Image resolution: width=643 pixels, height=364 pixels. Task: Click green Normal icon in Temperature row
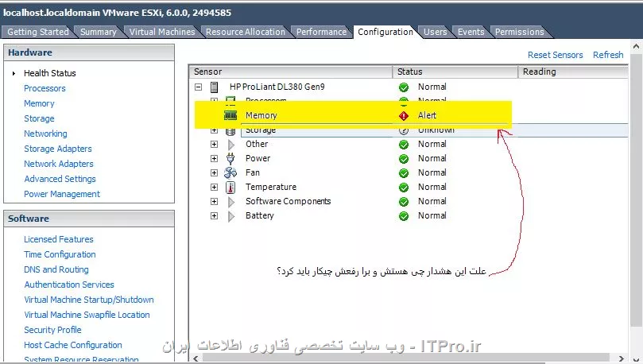[404, 188]
